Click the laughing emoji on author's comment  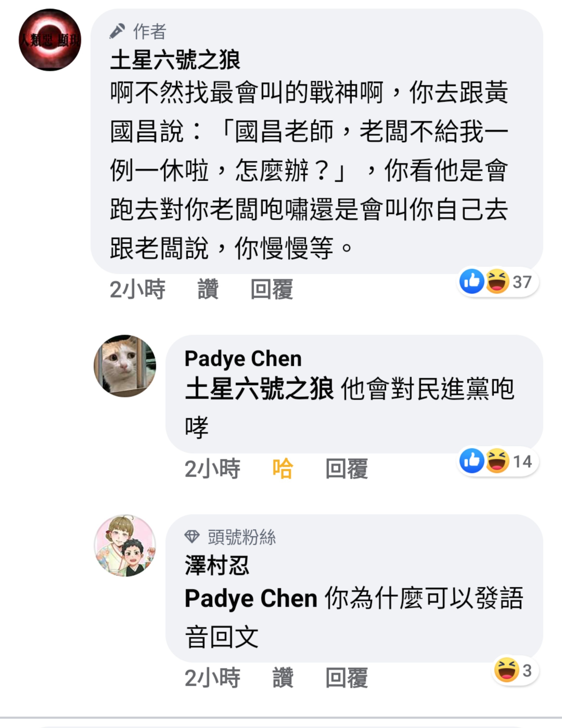coord(497,281)
